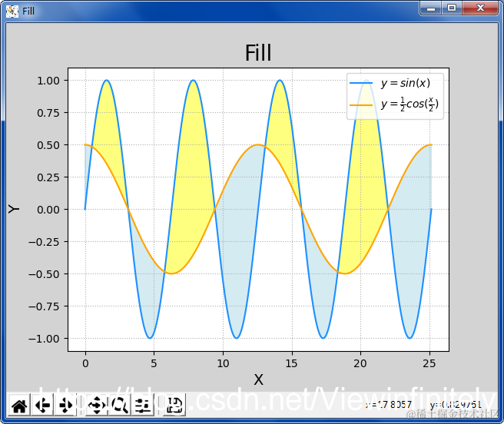Click y-axis tick label 0.50
This screenshot has width=504, height=424.
point(48,145)
